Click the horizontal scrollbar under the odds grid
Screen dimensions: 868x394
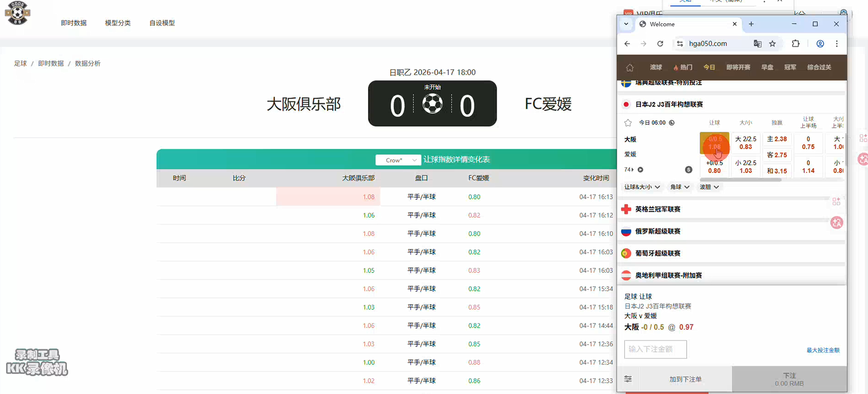click(741, 180)
